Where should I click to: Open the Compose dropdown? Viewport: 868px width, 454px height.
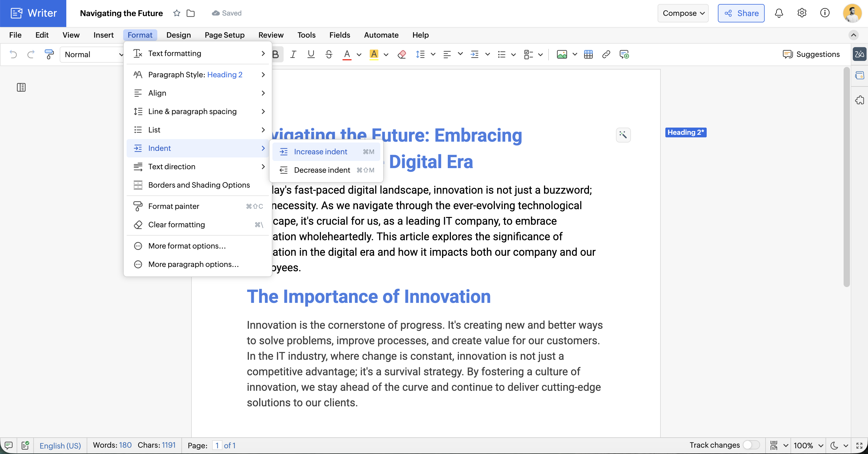point(683,13)
